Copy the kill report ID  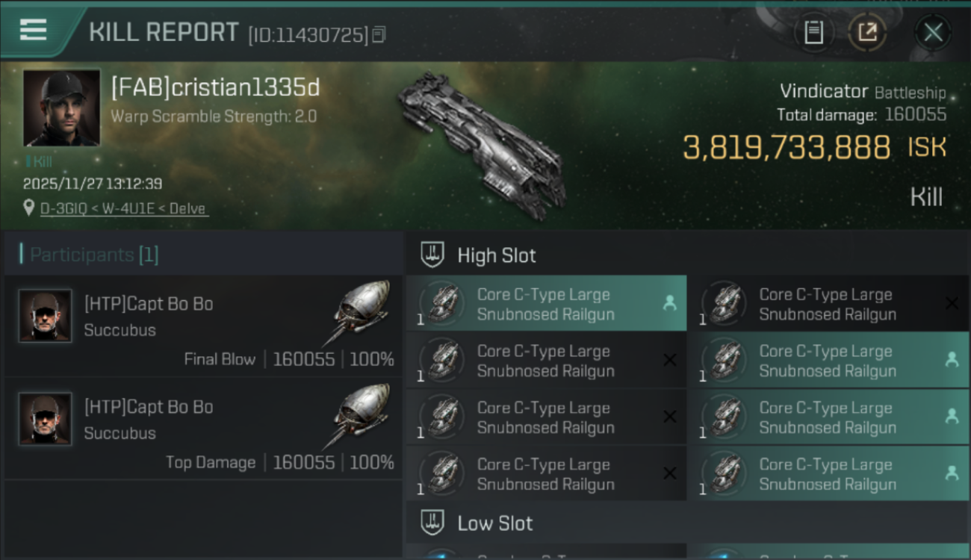379,34
